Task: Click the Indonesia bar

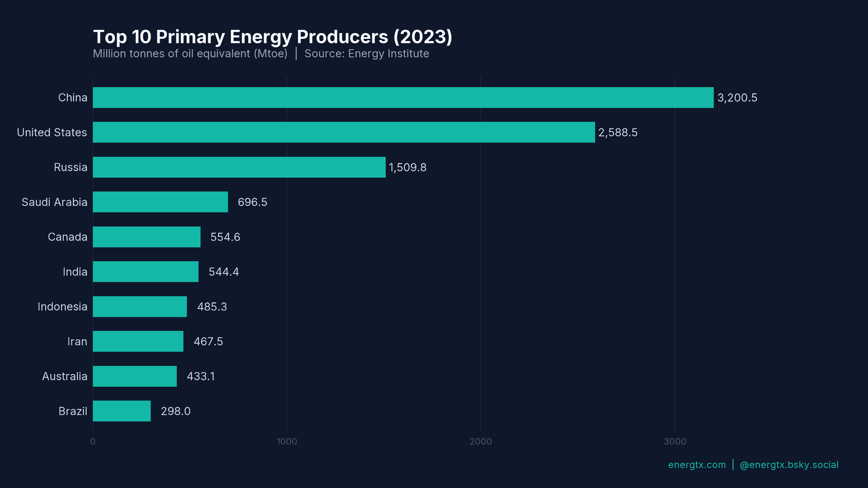Action: [x=140, y=306]
